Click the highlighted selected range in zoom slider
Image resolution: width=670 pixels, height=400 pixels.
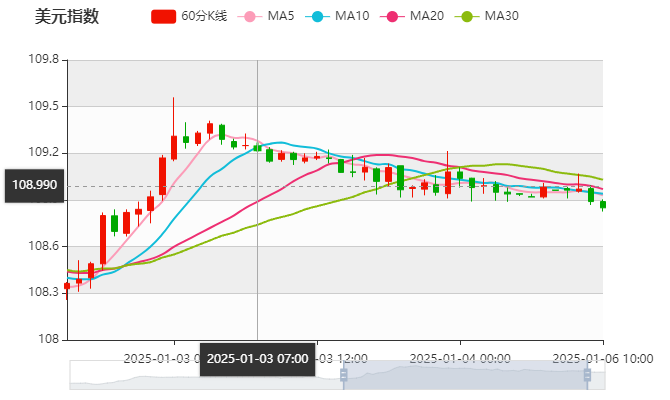[x=465, y=375]
